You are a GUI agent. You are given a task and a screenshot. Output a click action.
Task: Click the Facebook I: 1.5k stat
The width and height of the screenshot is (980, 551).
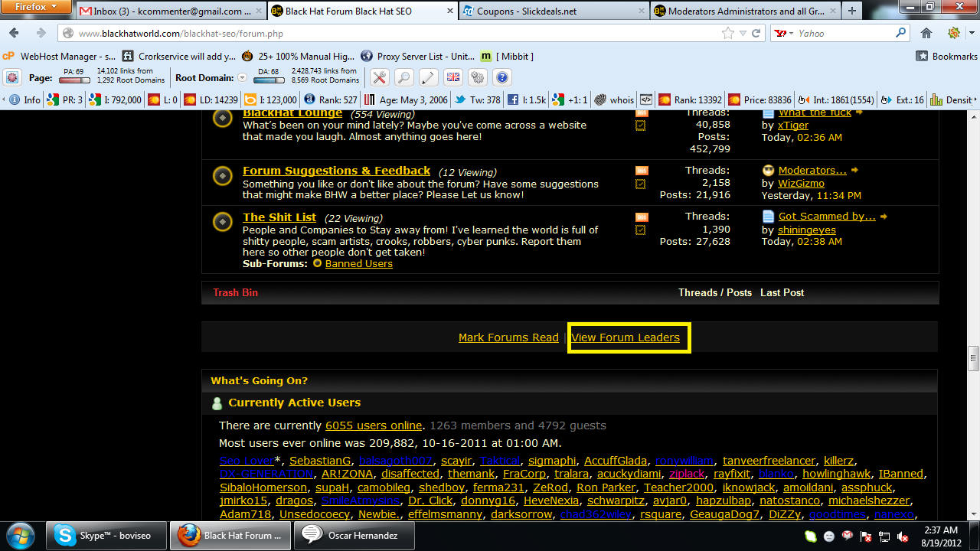(x=528, y=99)
